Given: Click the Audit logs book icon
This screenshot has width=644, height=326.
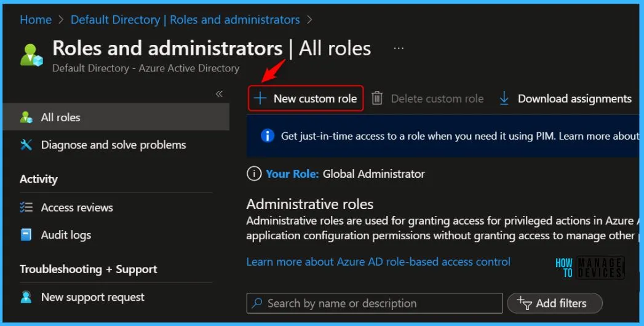Looking at the screenshot, I should 26,235.
